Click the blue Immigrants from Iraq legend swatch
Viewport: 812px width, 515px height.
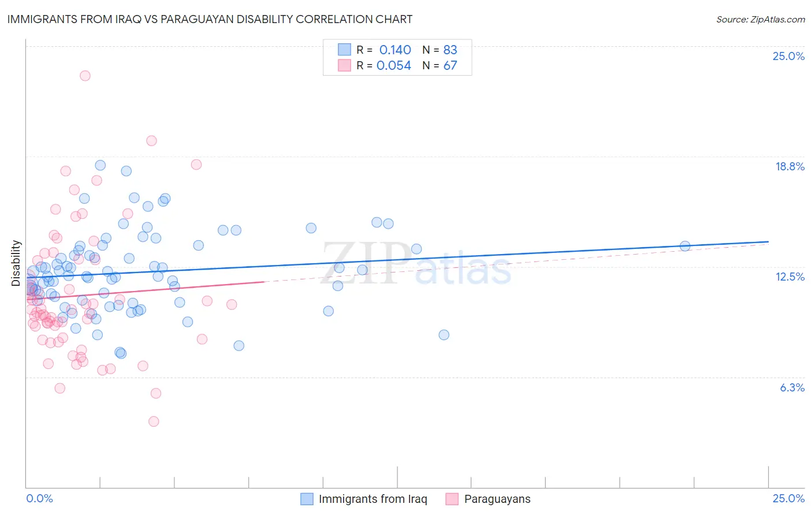307,499
